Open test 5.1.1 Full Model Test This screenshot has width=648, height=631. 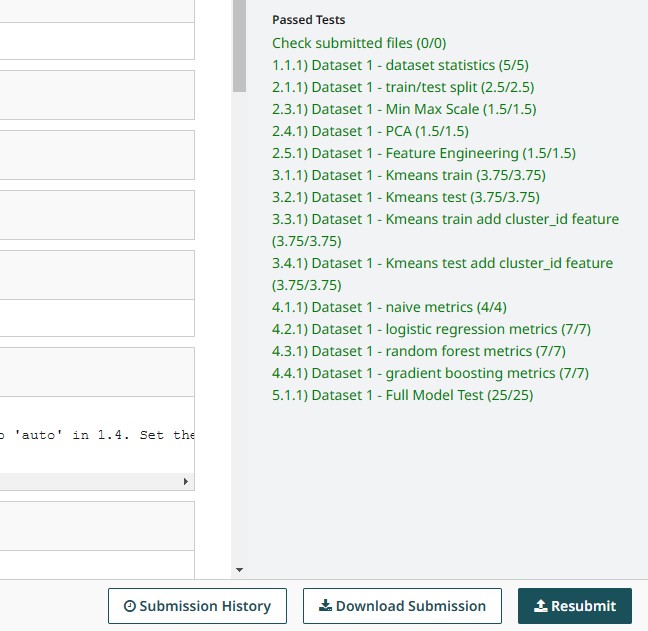(x=402, y=395)
